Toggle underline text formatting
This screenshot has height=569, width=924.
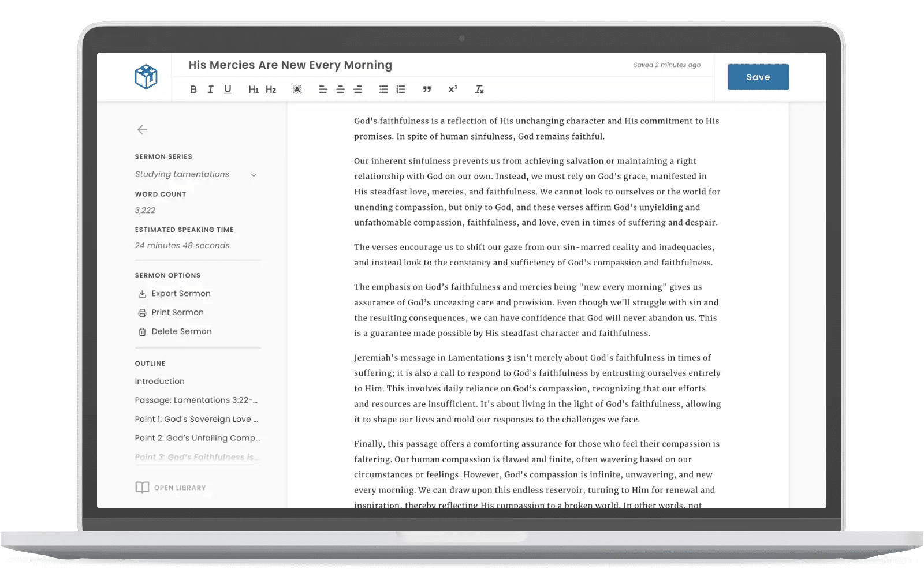[x=228, y=89]
